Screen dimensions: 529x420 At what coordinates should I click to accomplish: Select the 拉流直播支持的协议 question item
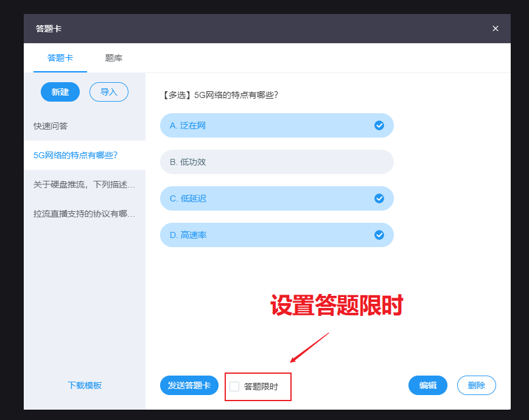tap(85, 214)
